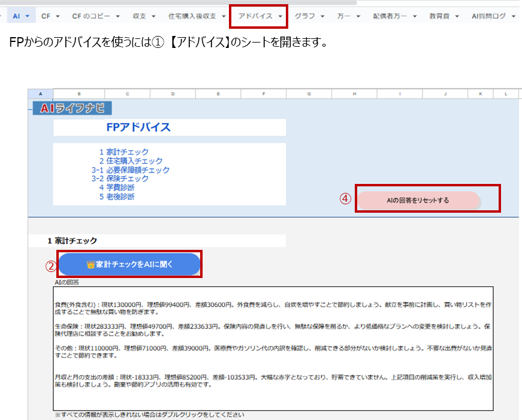Open the CF のコピー tab dropdown arrow

pos(118,16)
